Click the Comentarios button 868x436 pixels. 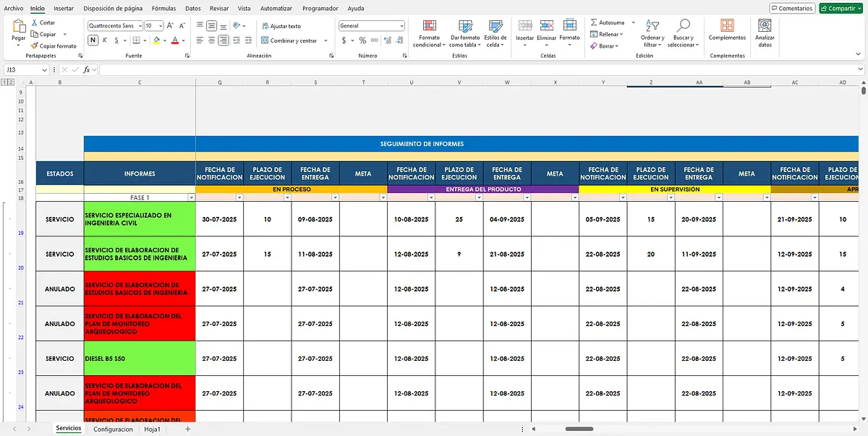[792, 9]
